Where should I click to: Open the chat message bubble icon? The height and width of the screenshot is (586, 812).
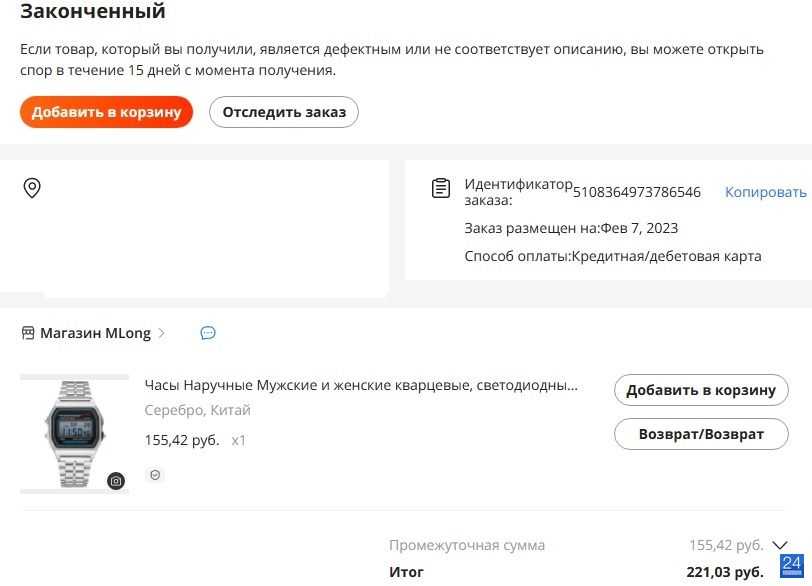click(208, 333)
